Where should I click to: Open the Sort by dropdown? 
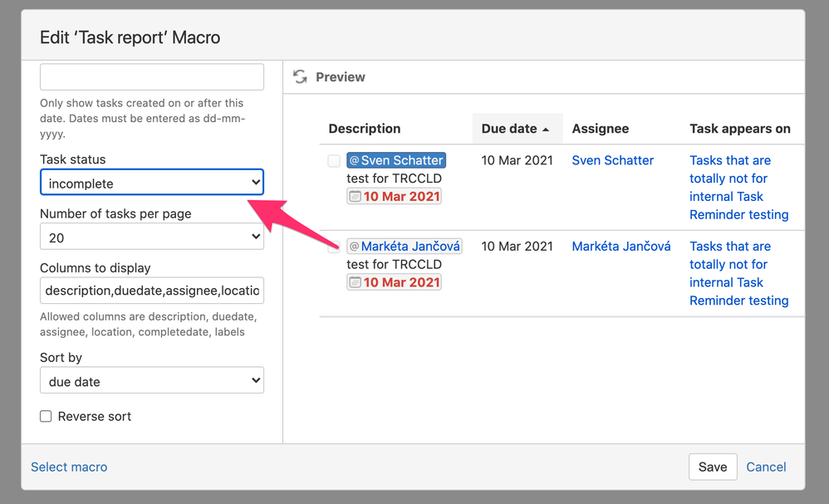click(152, 380)
